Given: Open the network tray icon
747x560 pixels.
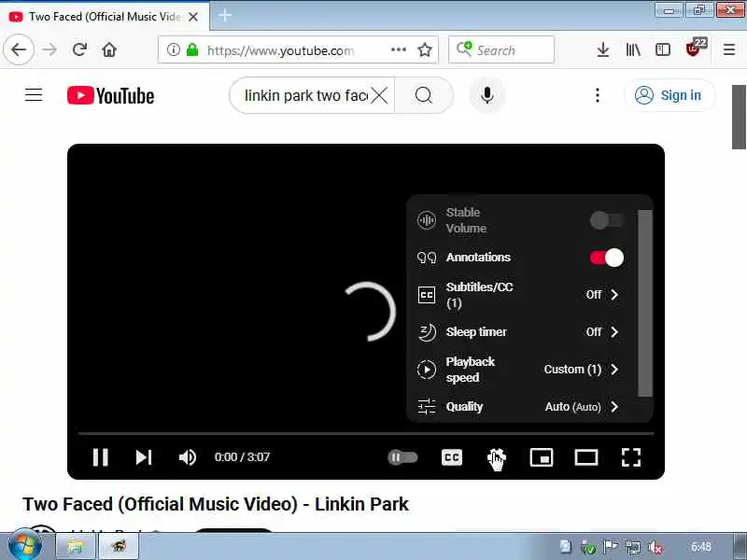Looking at the screenshot, I should click(x=633, y=548).
